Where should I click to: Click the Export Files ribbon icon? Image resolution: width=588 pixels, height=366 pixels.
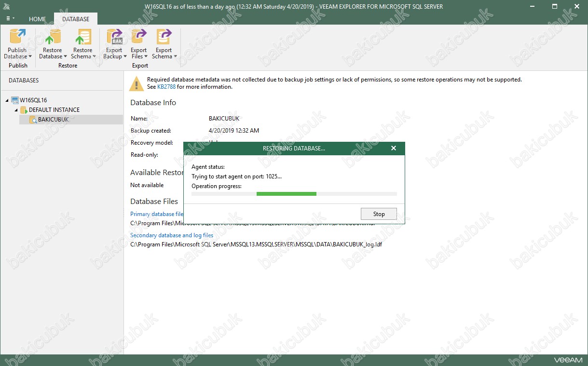139,37
